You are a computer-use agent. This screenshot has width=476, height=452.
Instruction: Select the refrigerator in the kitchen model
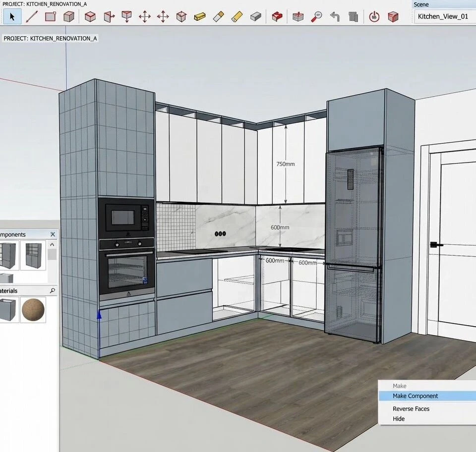point(354,244)
